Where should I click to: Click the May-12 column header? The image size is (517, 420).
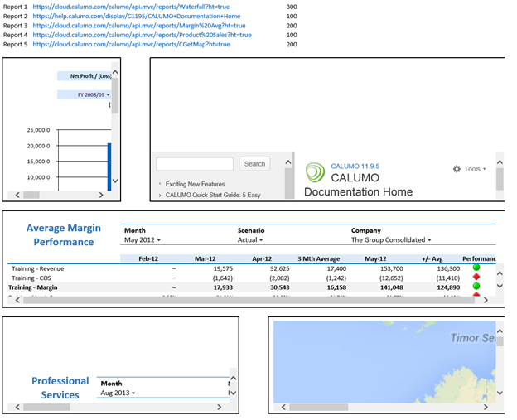(x=375, y=258)
